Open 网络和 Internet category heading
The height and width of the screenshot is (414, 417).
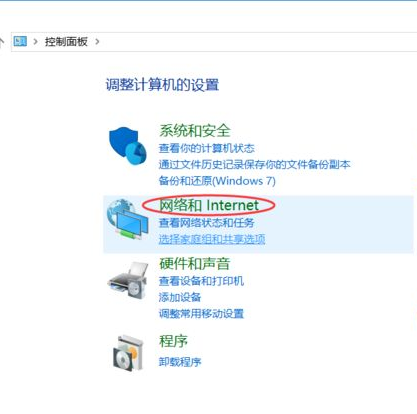209,205
